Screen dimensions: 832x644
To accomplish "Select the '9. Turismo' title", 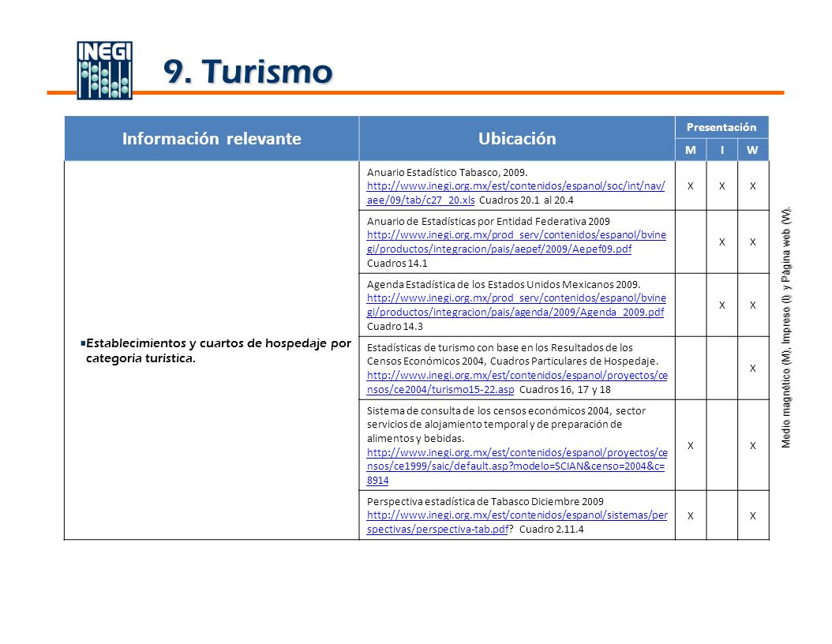I will (x=248, y=71).
